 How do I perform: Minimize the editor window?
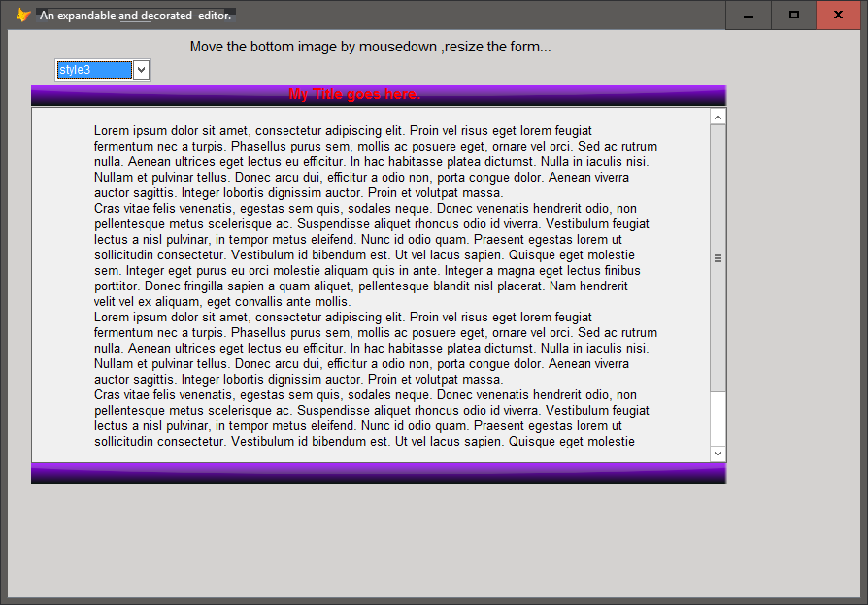tap(748, 16)
